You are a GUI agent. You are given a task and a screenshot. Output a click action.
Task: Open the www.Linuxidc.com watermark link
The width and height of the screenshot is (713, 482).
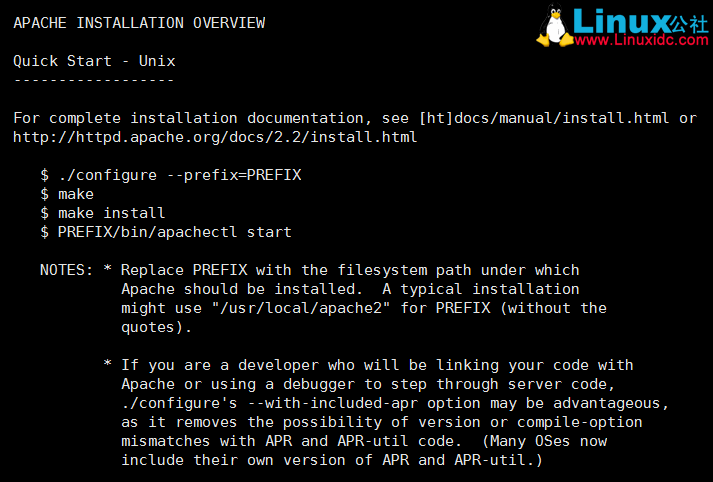(x=641, y=40)
